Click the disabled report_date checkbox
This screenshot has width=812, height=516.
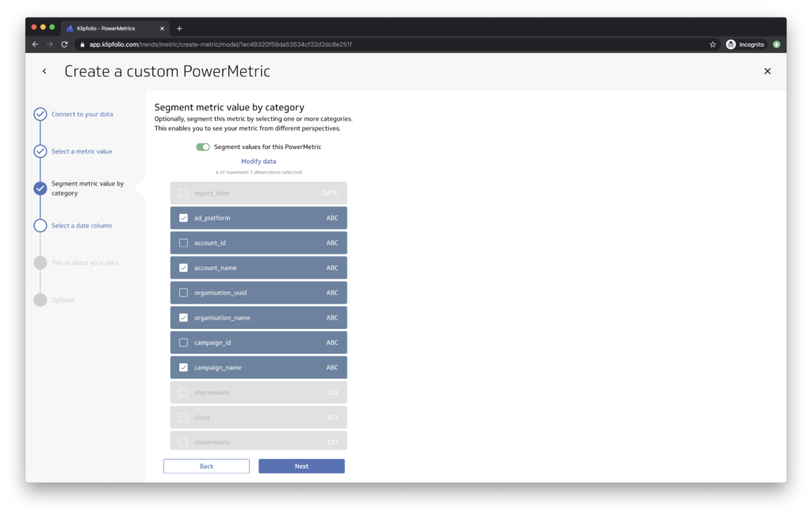pyautogui.click(x=183, y=193)
